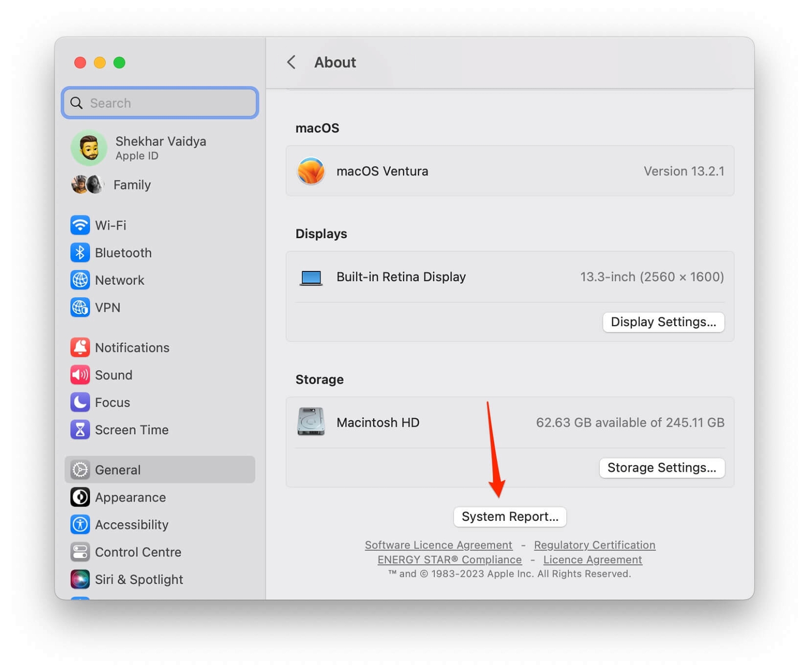
Task: Select Appearance in the sidebar
Action: (130, 497)
